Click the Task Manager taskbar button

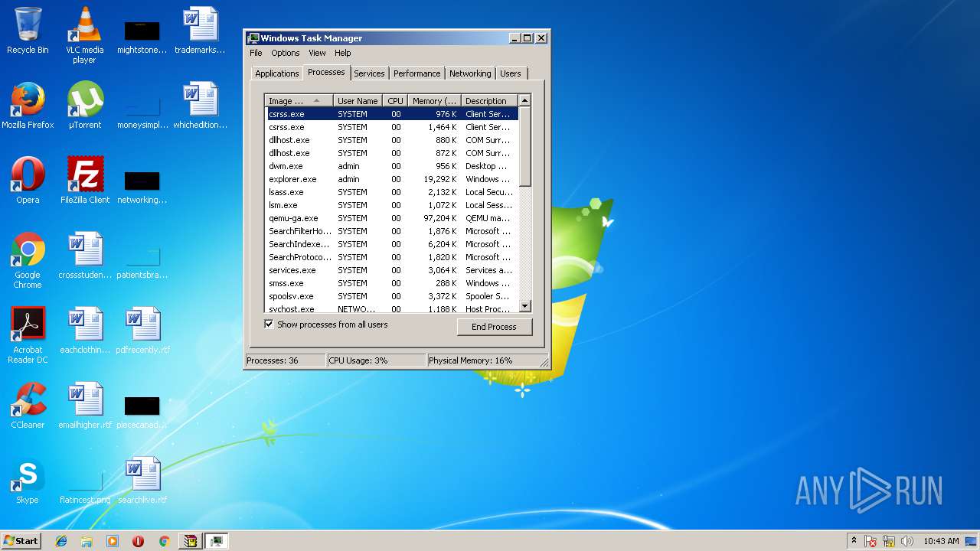pos(217,541)
